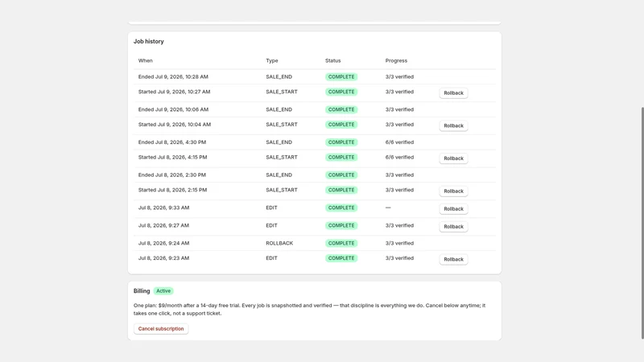Viewport: 644px width, 362px height.
Task: Click the Type column header
Action: tap(272, 61)
